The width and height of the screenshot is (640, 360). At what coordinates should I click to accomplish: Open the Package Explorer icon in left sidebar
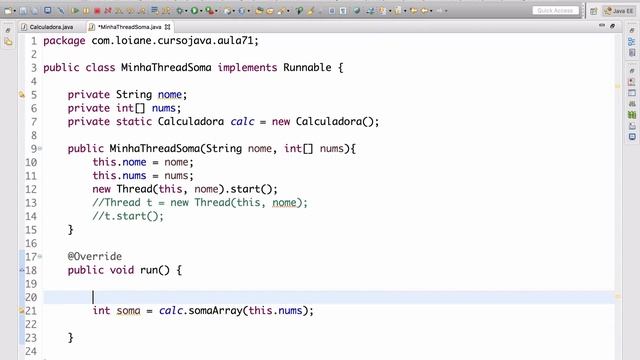tap(8, 41)
